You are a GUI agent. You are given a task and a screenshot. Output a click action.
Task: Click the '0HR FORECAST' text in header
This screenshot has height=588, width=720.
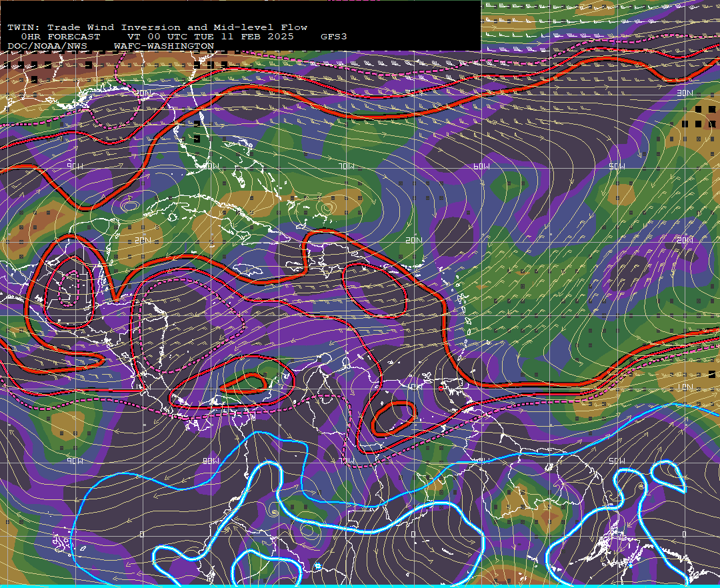coord(61,37)
